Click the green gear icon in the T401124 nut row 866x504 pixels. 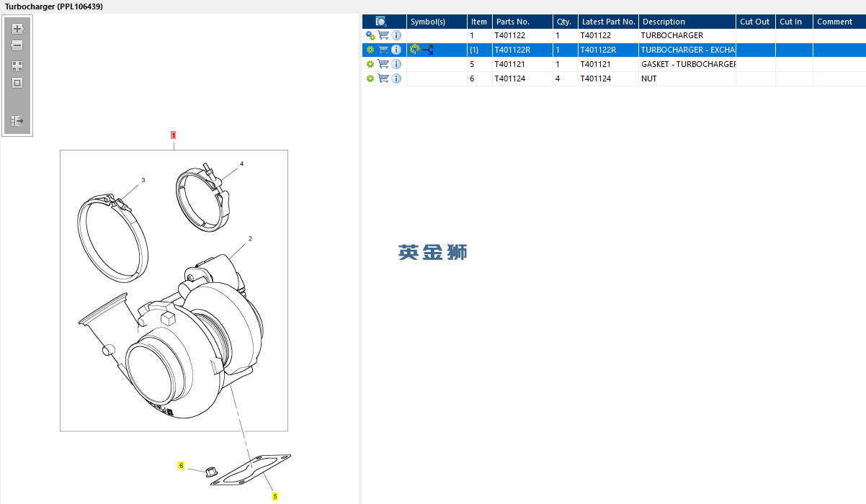pos(370,78)
